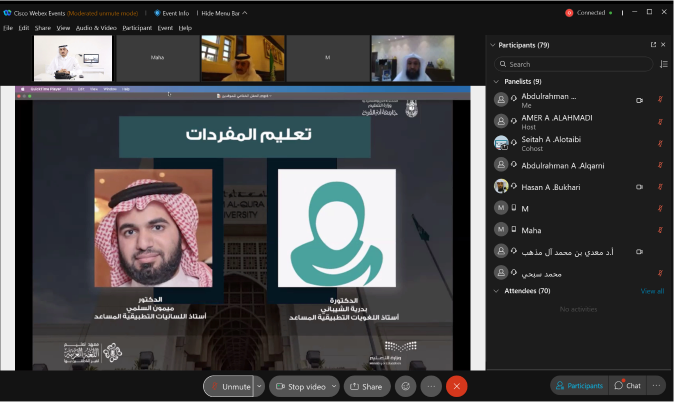The height and width of the screenshot is (402, 674).
Task: Click the muted mic icon for Maha
Action: (x=660, y=230)
